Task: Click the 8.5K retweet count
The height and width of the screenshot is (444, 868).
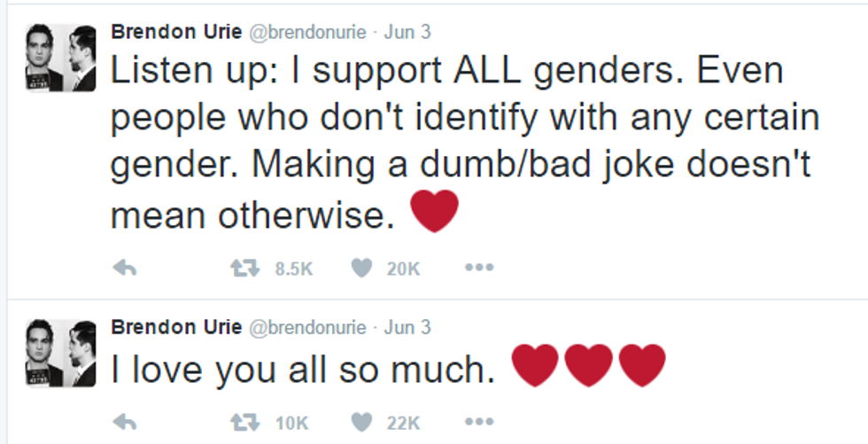Action: (294, 269)
